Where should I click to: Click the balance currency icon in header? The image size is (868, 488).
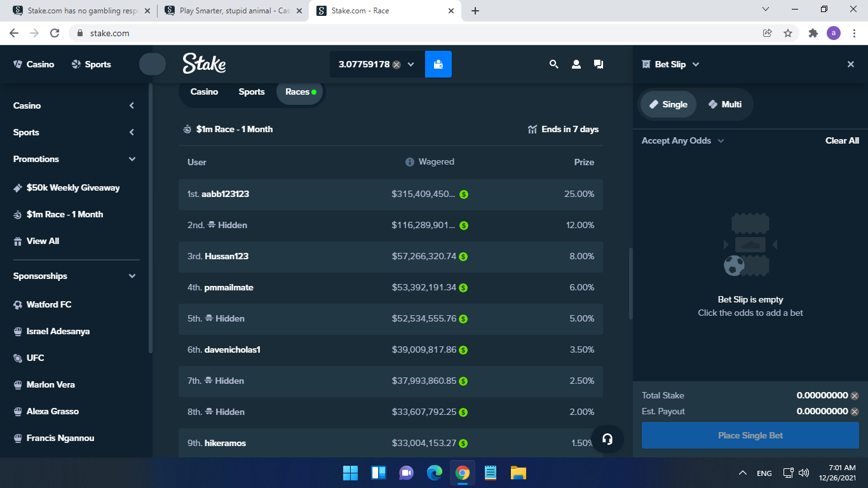pyautogui.click(x=397, y=64)
